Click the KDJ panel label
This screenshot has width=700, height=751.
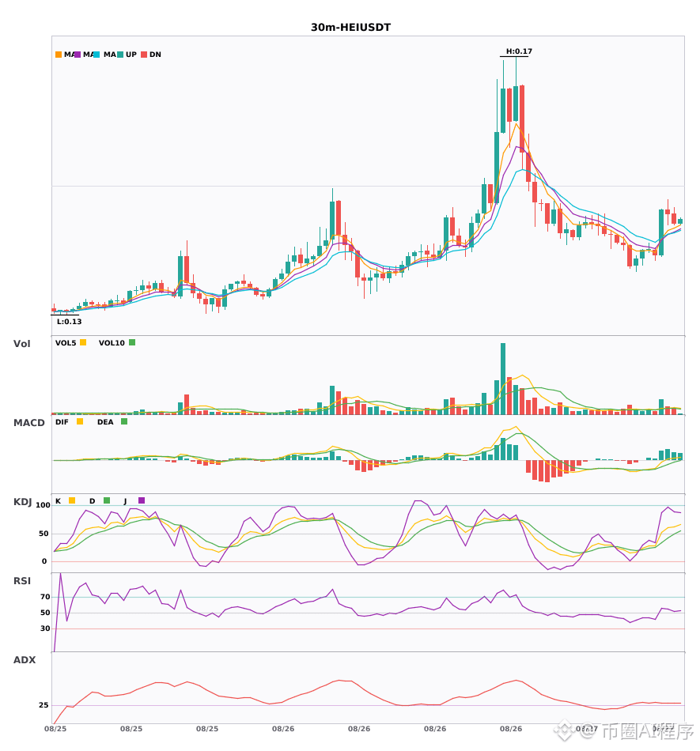[x=22, y=502]
